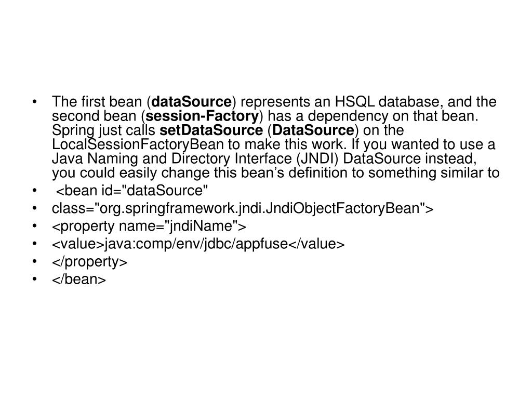Click the bullet beside the class= line
Screen dimensions: 532x399
point(35,208)
